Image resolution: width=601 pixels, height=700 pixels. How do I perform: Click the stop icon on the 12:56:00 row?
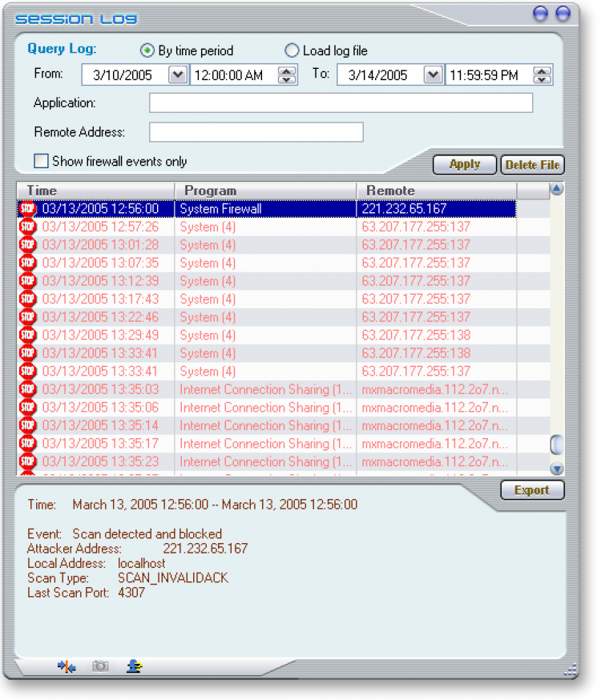(x=28, y=209)
